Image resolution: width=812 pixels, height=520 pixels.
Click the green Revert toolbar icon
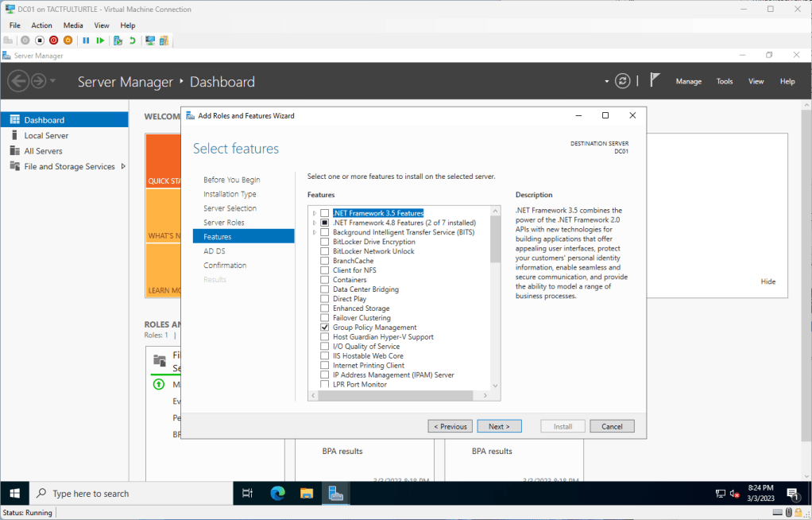point(132,41)
